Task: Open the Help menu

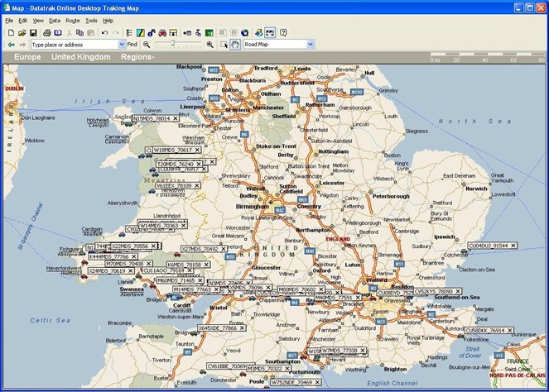Action: (x=108, y=21)
